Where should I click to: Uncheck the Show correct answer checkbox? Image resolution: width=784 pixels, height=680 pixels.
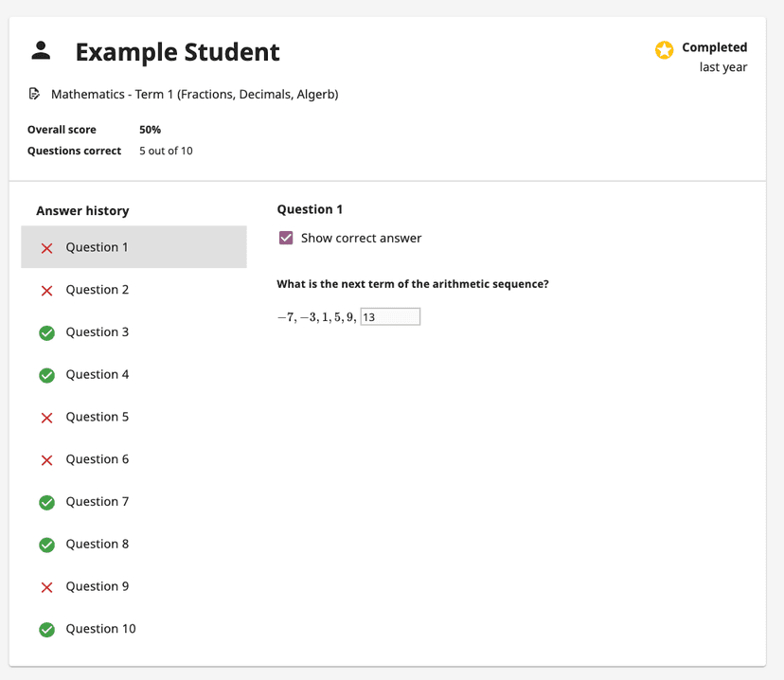pos(285,239)
